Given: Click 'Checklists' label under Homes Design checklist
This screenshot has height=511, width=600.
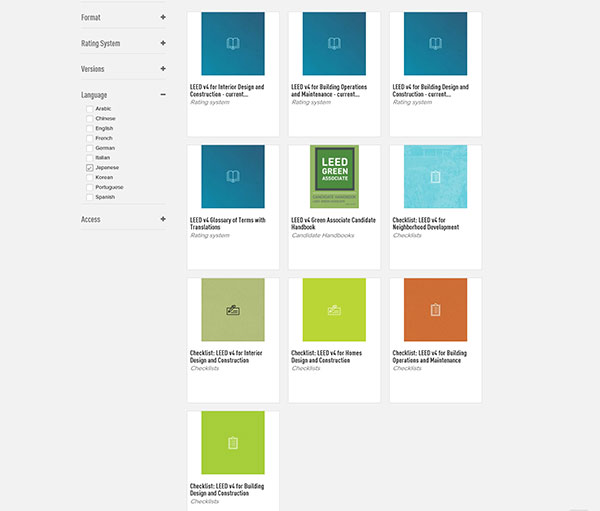Looking at the screenshot, I should 306,368.
